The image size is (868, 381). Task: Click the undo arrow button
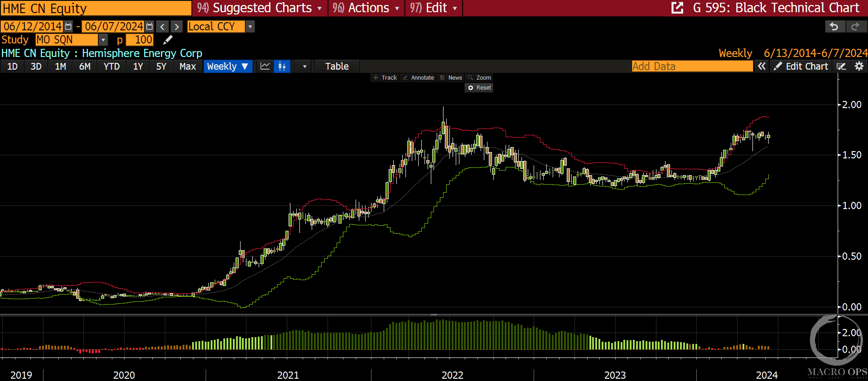pos(834,27)
